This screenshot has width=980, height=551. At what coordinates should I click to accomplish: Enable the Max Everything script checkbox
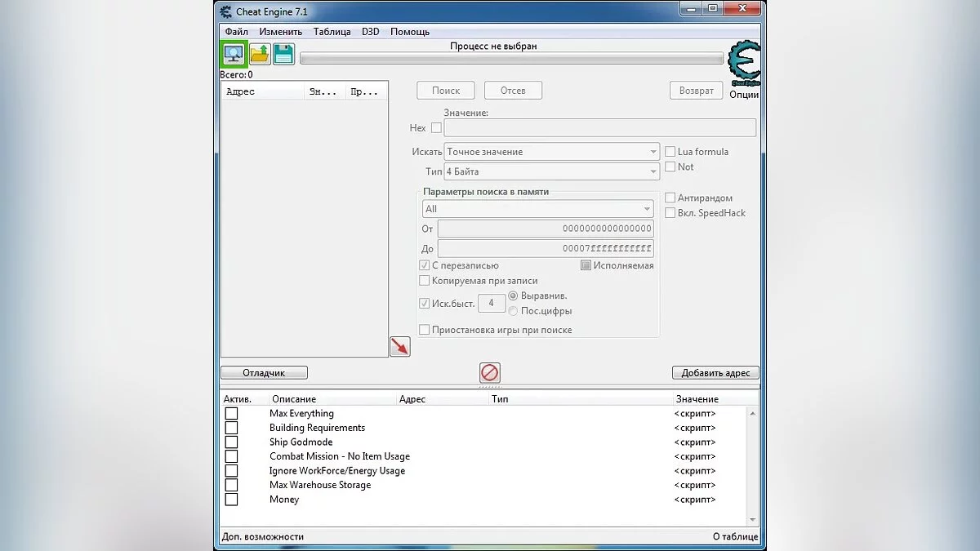pyautogui.click(x=231, y=414)
